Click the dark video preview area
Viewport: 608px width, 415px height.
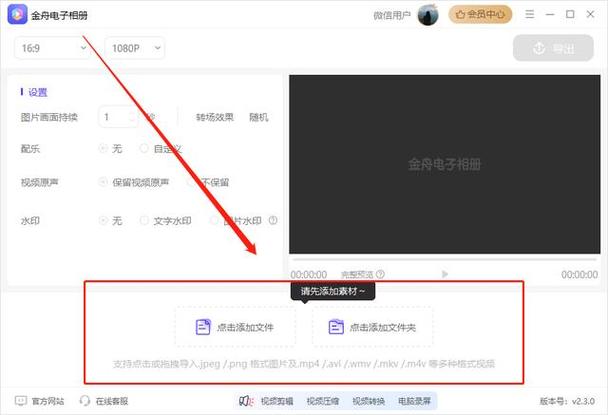(444, 164)
